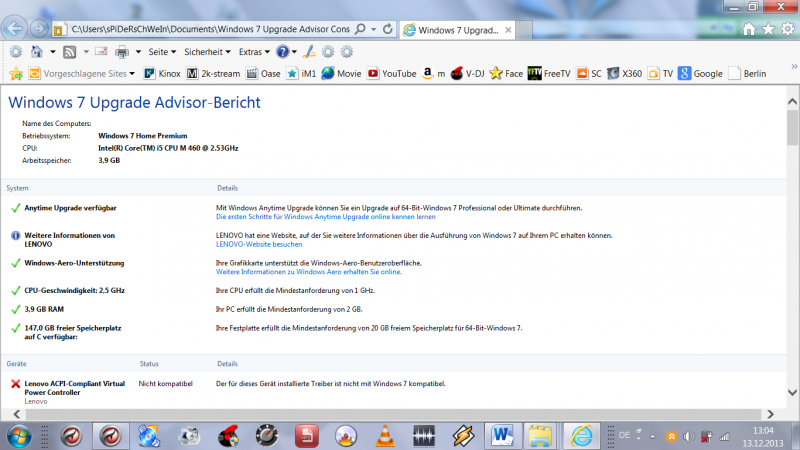Select 'CPU-Geschwindigkeit: 2,5 GHz' entry
The height and width of the screenshot is (450, 800).
click(x=74, y=290)
